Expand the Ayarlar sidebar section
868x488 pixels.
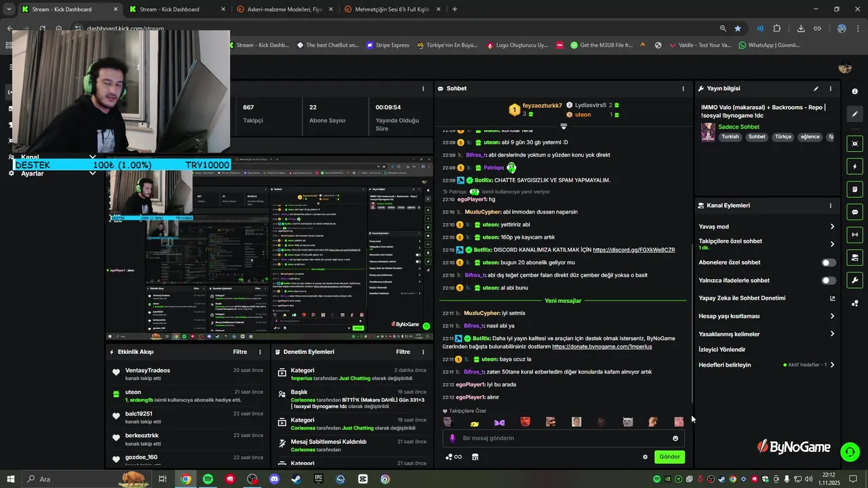93,174
